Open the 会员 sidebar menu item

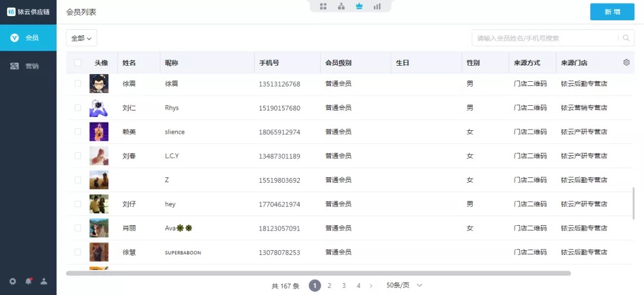tap(28, 38)
